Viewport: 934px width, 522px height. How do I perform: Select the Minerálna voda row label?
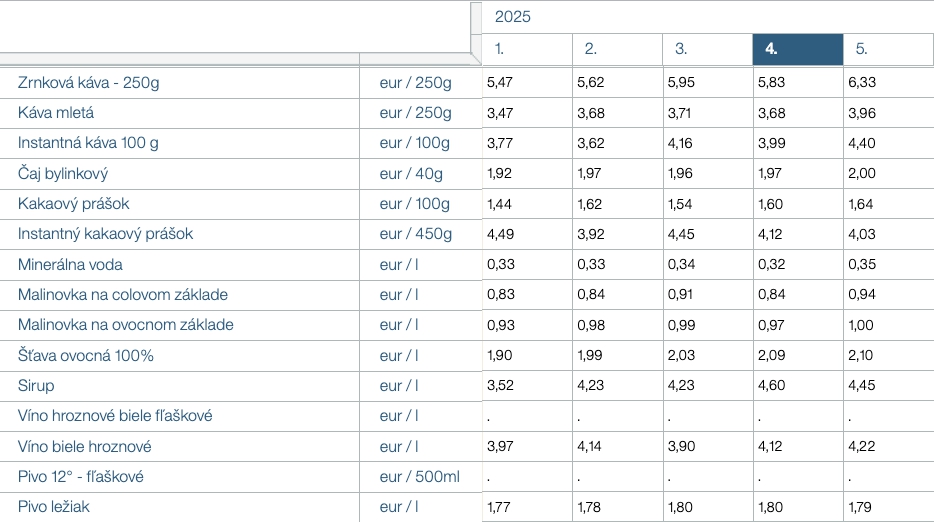(x=70, y=265)
